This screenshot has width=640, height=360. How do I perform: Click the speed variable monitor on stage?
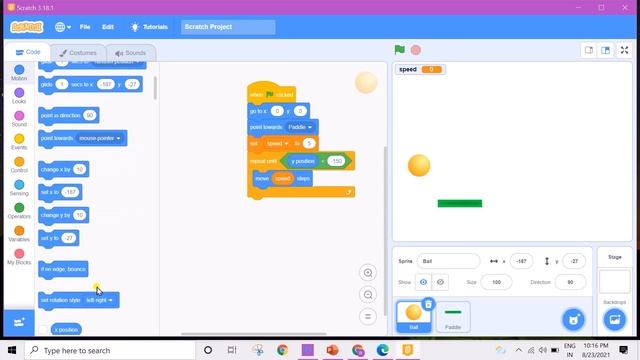[x=420, y=69]
